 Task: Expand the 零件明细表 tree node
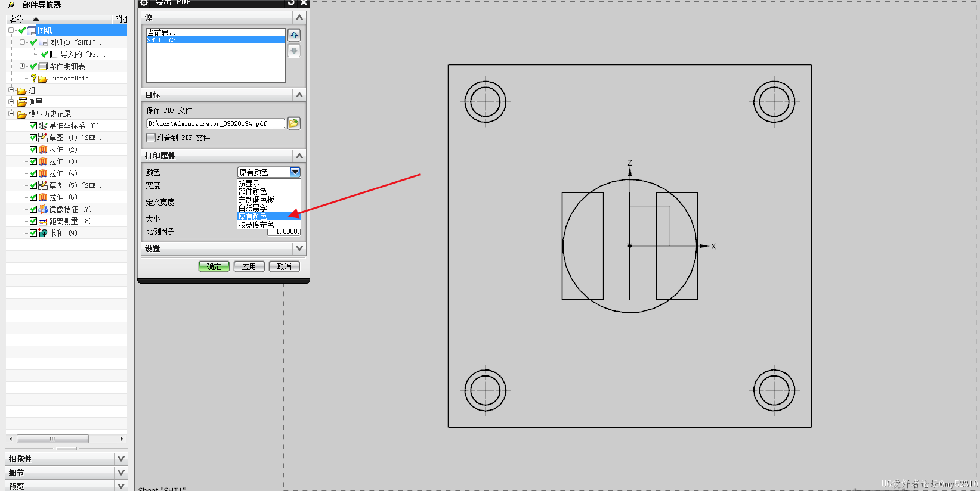pos(22,66)
